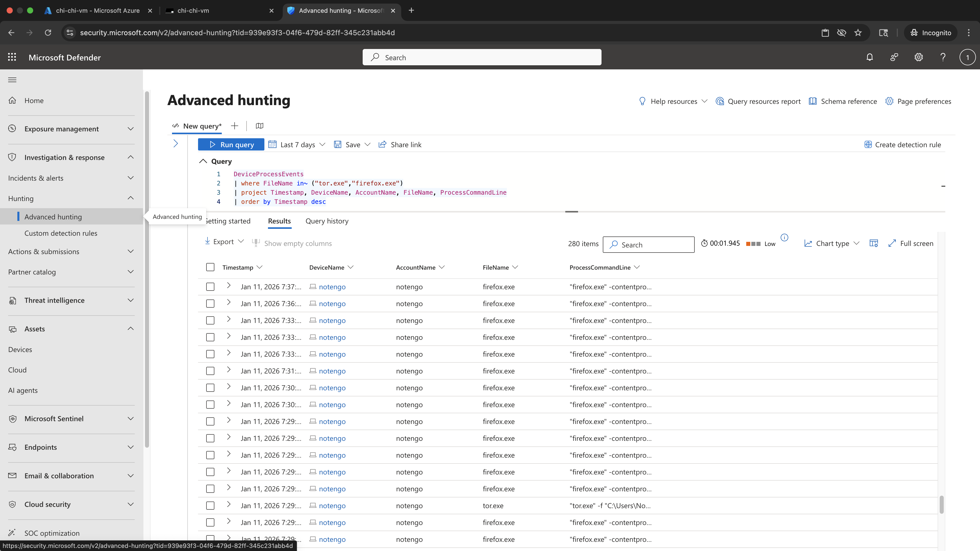Open the help question mark icon
Viewport: 980px width, 551px height.
point(943,57)
